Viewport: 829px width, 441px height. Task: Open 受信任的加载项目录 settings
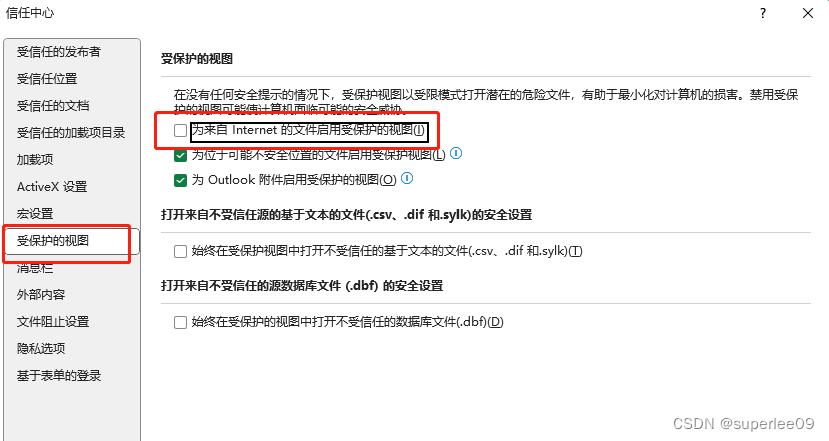tap(71, 133)
